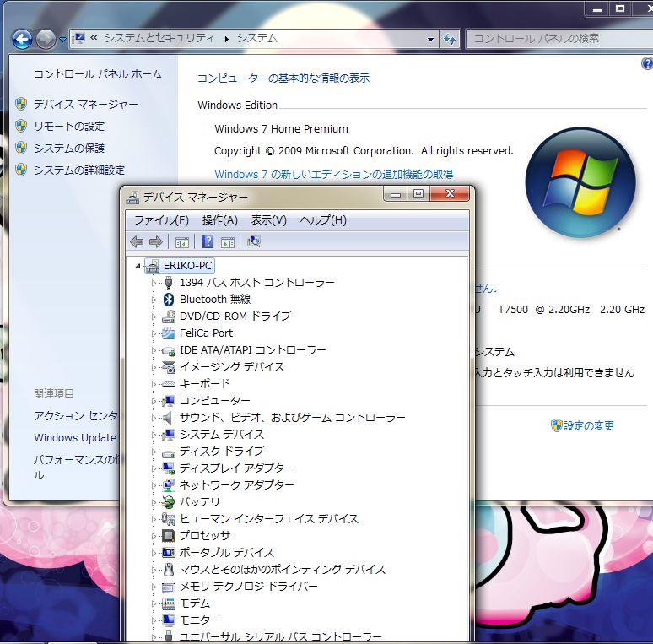Click the ディスプレイ アダプター icon
The height and width of the screenshot is (644, 653).
point(169,468)
